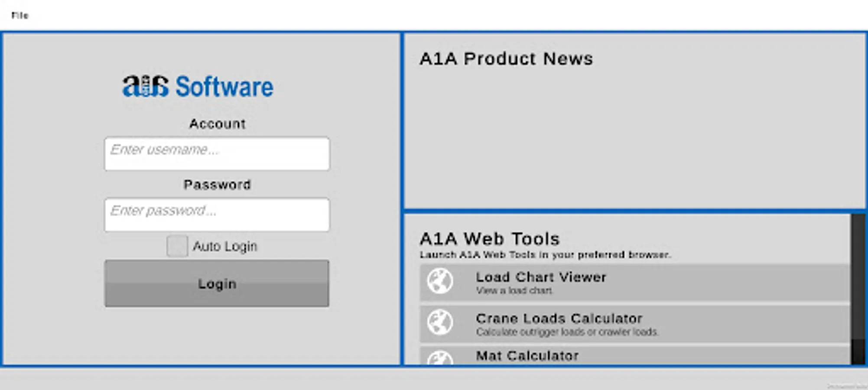868x390 pixels.
Task: Click the Crane Loads Calculator globe icon
Action: click(x=440, y=322)
